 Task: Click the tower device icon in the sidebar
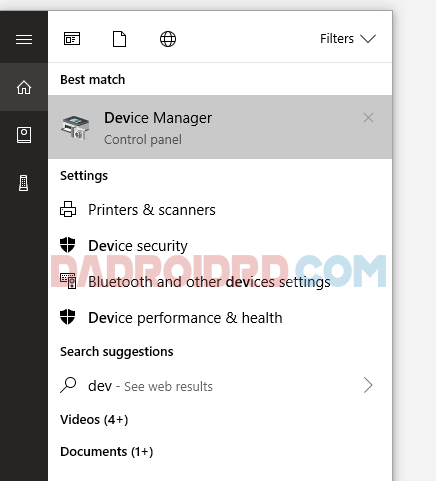coord(24,183)
